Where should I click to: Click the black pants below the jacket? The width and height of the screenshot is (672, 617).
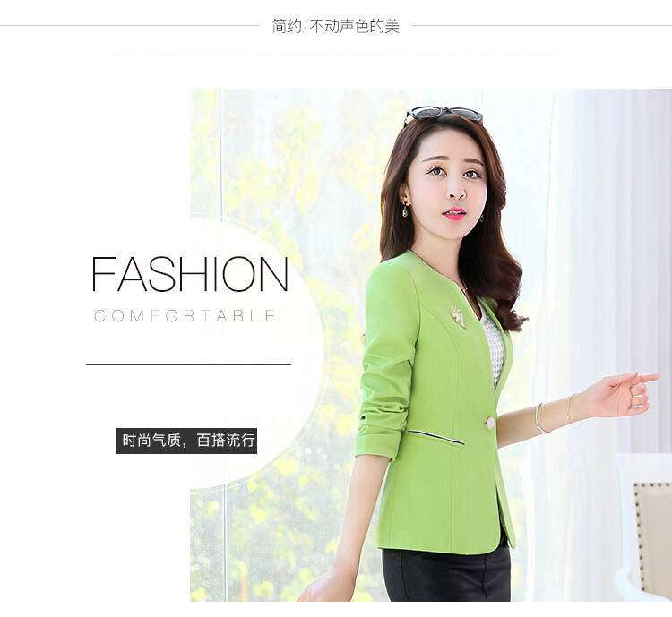pyautogui.click(x=446, y=574)
